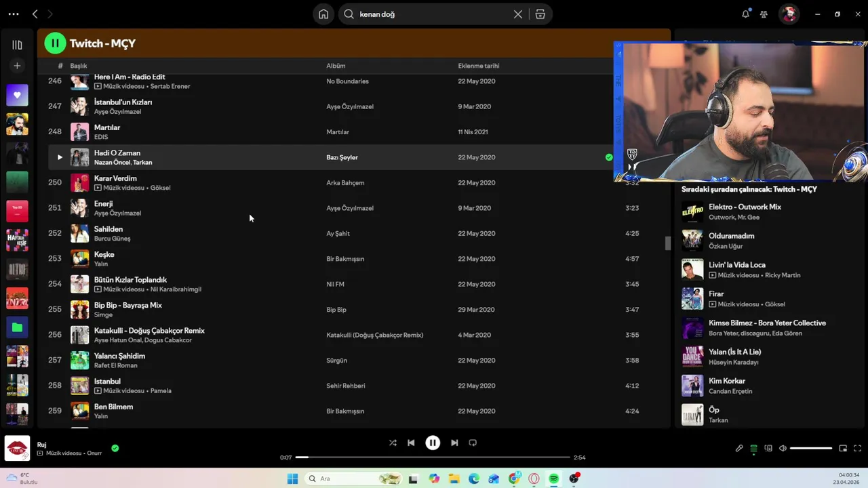Viewport: 868px width, 488px height.
Task: Sort by the Eklenme tarihi column header
Action: (479, 66)
